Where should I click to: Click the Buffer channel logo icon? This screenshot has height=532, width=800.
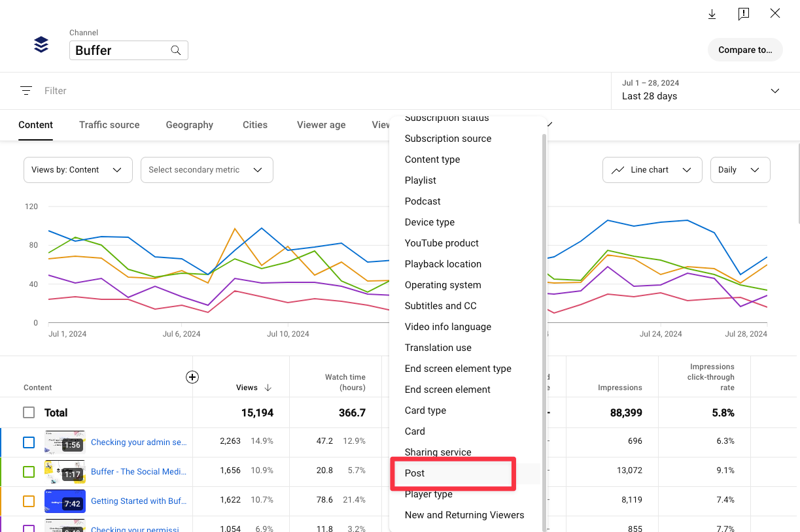(41, 44)
